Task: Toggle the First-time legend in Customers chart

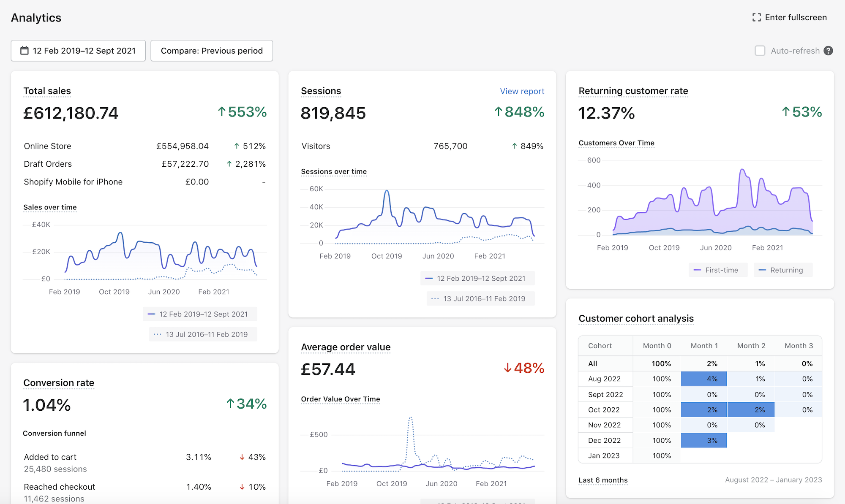Action: (x=717, y=270)
